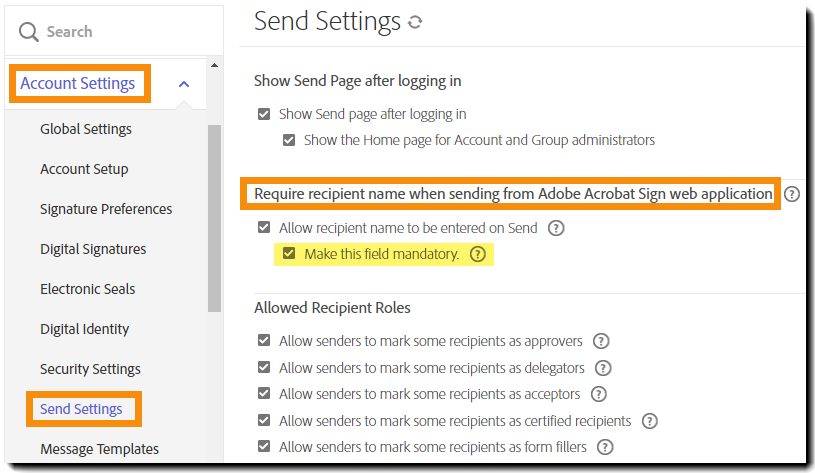
Task: Open help icon for approvers option
Action: click(602, 341)
